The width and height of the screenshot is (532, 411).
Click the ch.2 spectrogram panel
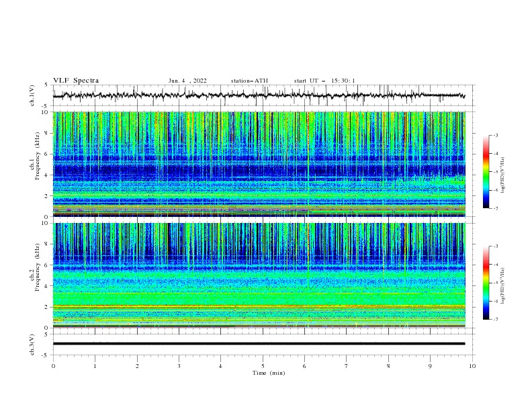[259, 275]
